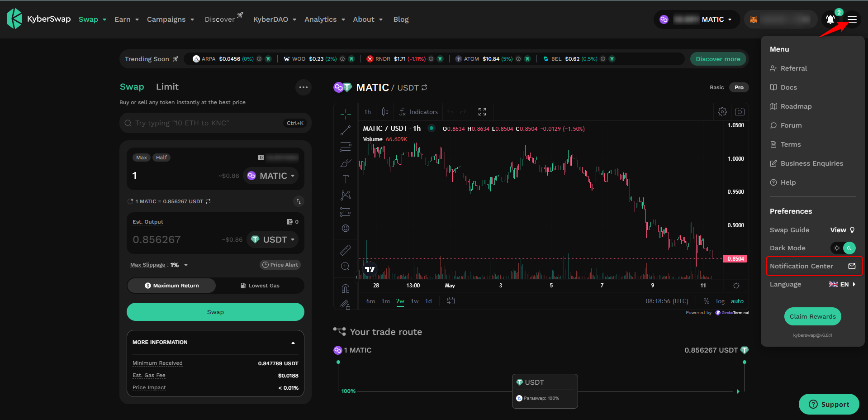
Task: Toggle auto scale on chart
Action: pyautogui.click(x=737, y=301)
